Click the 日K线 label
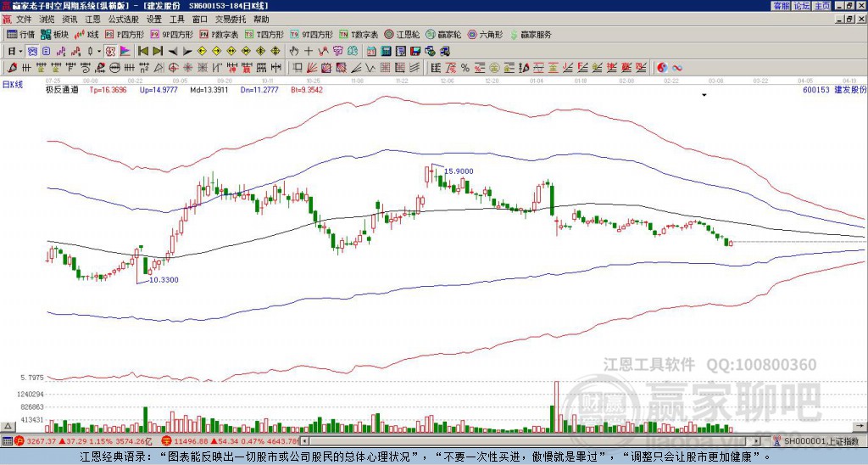The width and height of the screenshot is (868, 465). (x=13, y=85)
